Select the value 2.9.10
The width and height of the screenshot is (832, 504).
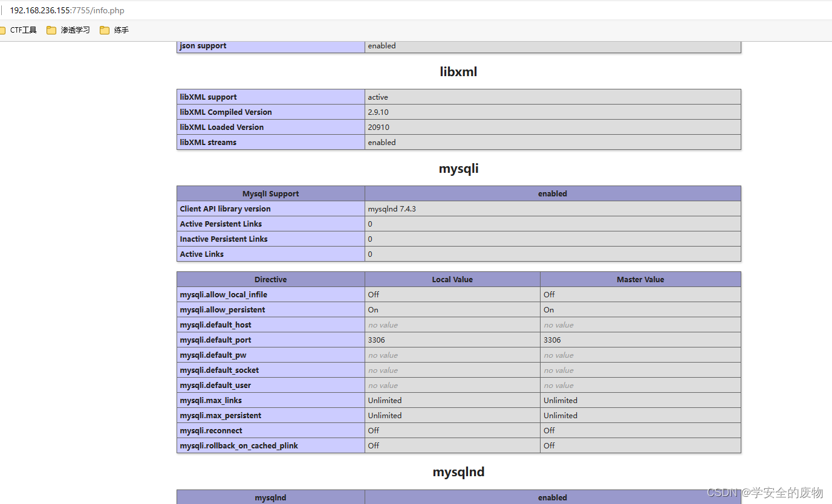pyautogui.click(x=379, y=112)
